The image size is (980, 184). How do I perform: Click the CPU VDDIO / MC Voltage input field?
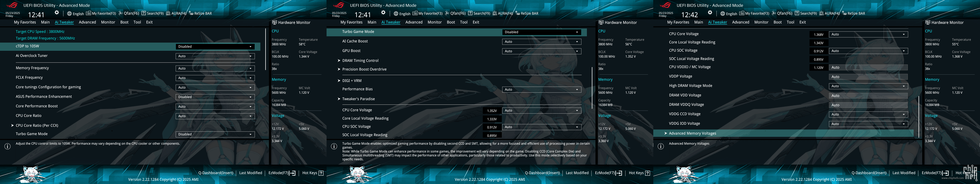coord(868,67)
